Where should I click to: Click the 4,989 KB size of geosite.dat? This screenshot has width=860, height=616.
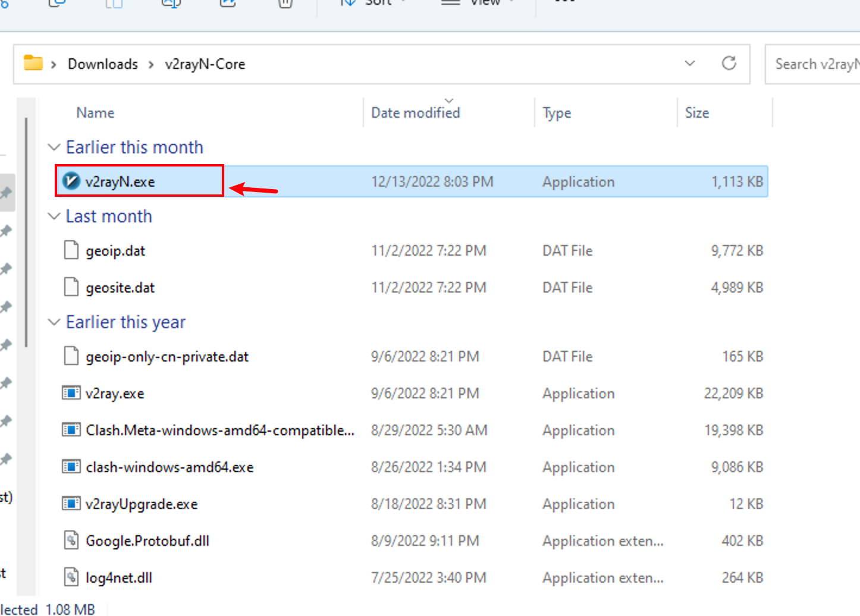(x=737, y=287)
